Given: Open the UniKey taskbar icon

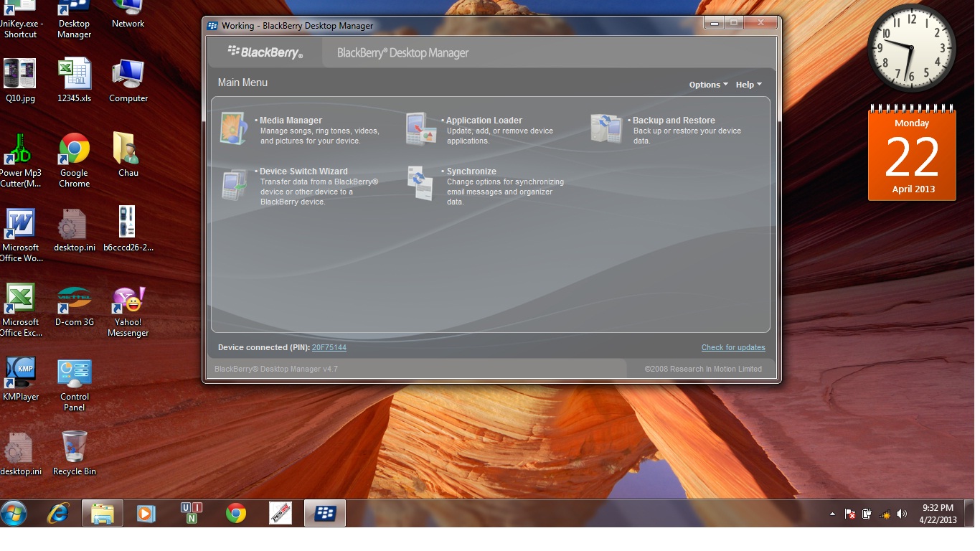Looking at the screenshot, I should (x=192, y=513).
